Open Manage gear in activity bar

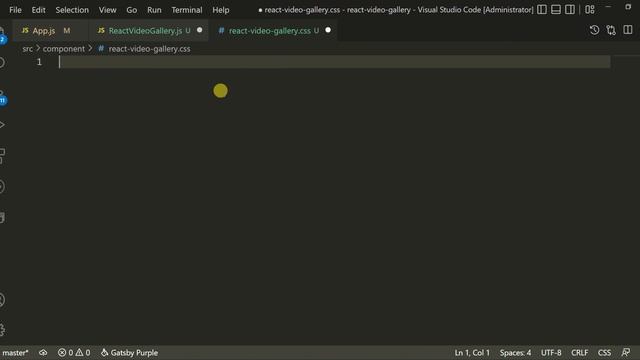(x=2, y=330)
